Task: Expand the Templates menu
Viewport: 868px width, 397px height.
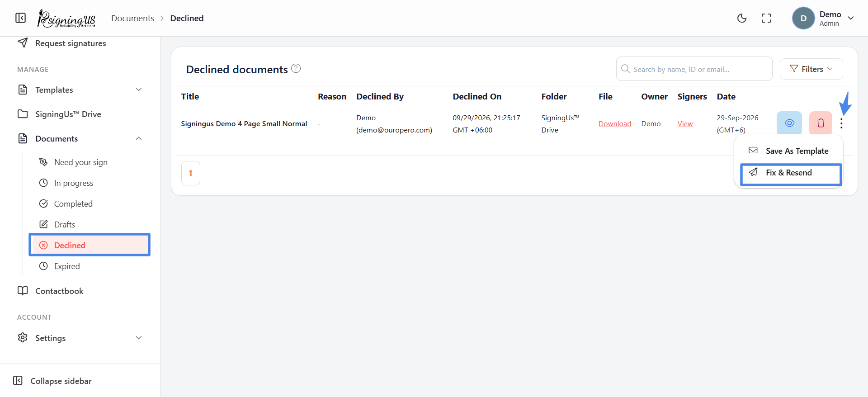Action: click(80, 90)
